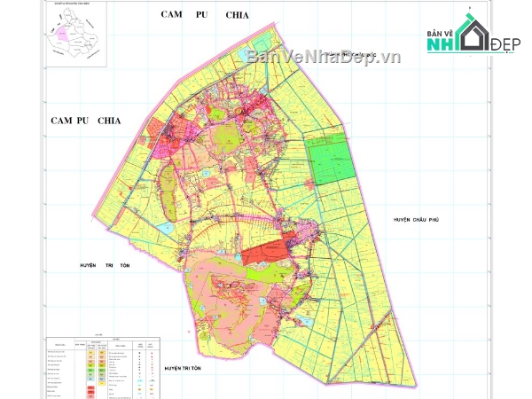532x399 pixels.
Task: Click the large green rectangular zone
Action: 330,160
